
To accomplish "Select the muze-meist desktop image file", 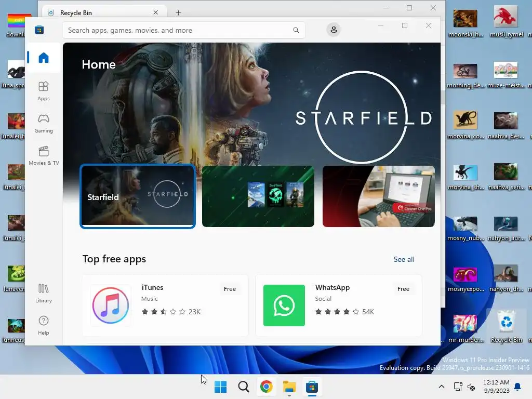I will (x=506, y=75).
